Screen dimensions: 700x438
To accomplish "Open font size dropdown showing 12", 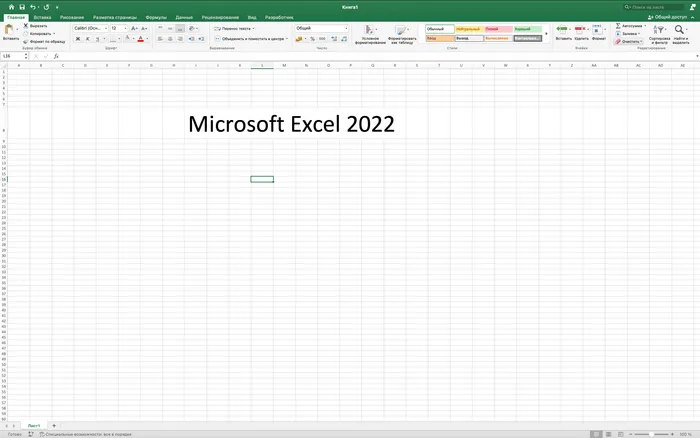I will (x=119, y=28).
